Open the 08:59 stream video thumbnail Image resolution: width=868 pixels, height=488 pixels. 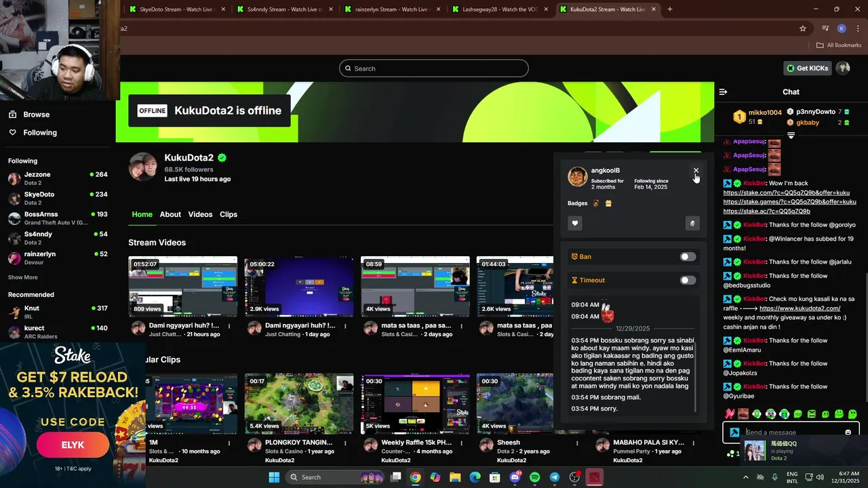pyautogui.click(x=415, y=287)
